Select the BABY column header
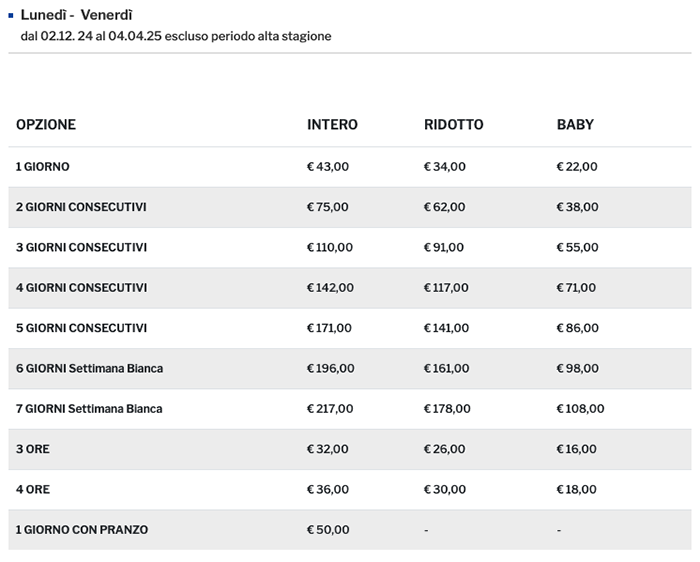Image resolution: width=700 pixels, height=562 pixels. point(575,125)
